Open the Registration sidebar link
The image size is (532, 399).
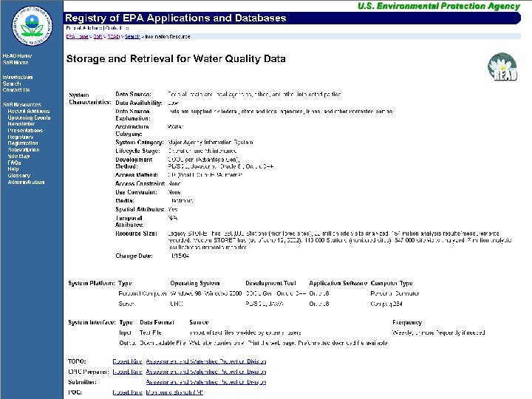[23, 143]
